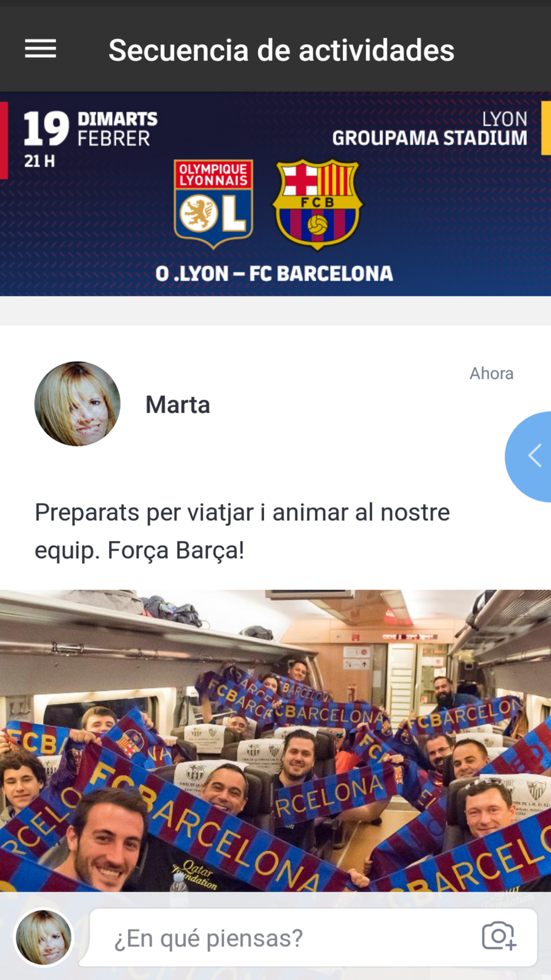Click the yellow marker on banner's right edge
551x980 pixels.
(546, 128)
